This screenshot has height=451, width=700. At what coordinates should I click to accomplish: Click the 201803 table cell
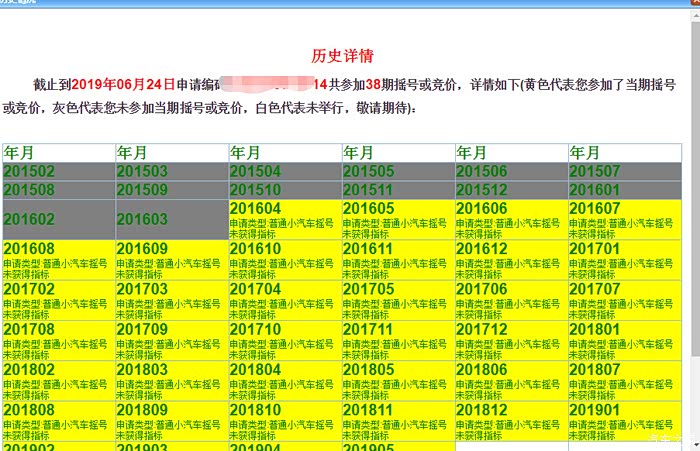coord(172,380)
